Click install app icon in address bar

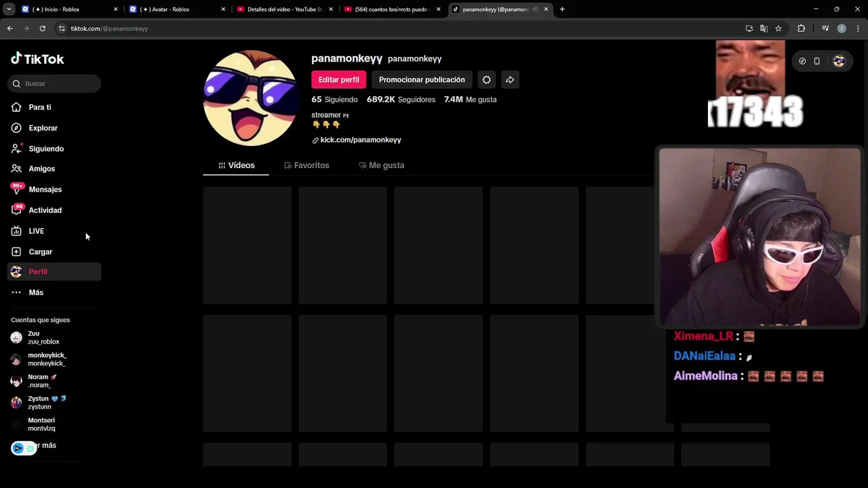pyautogui.click(x=749, y=28)
